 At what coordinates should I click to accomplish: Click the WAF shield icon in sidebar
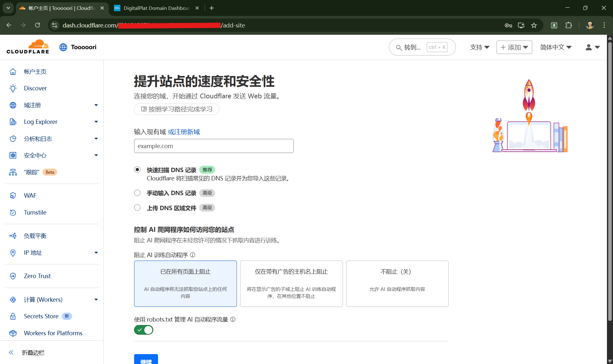coord(13,195)
